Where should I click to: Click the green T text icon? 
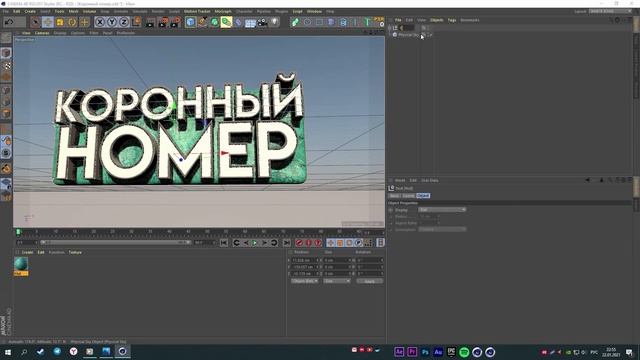367,22
